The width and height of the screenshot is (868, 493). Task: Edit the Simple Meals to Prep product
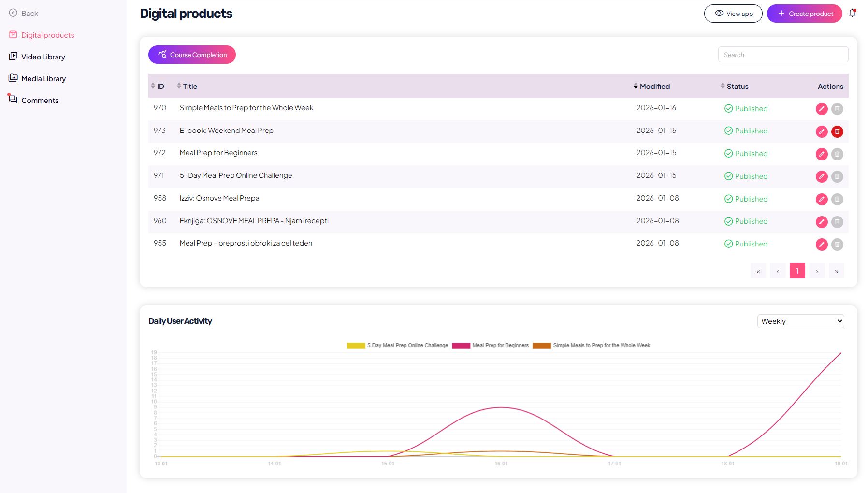tap(821, 109)
